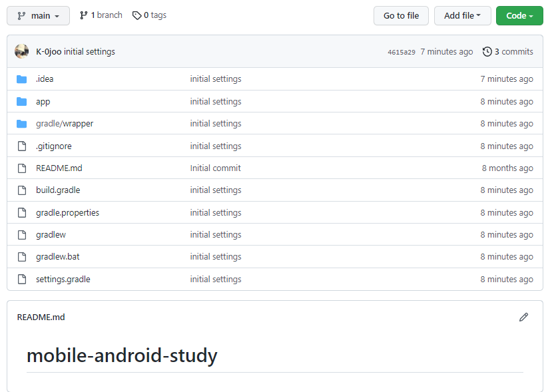Image resolution: width=554 pixels, height=392 pixels.
Task: Open commit hash 4615a29
Action: pos(402,52)
